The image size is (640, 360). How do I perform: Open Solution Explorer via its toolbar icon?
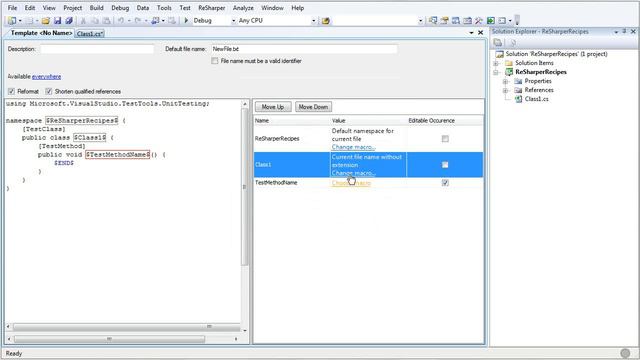pos(433,20)
